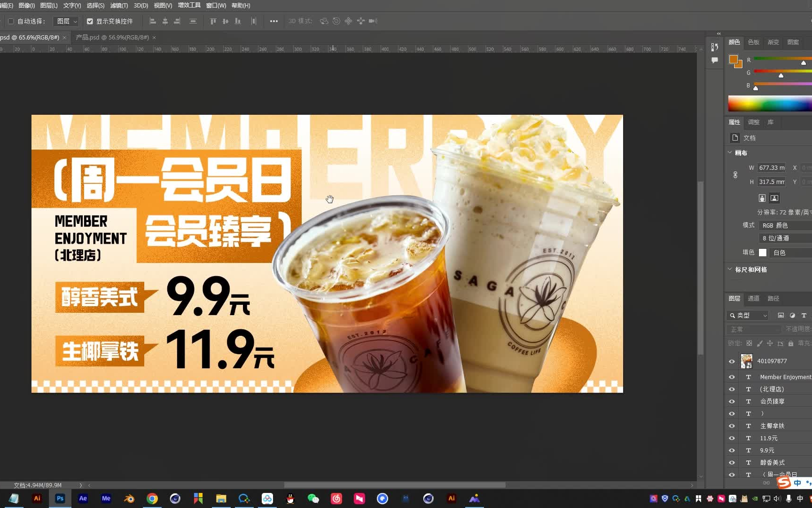Filter layers by pixel layer icon
812x508 pixels.
pos(781,315)
